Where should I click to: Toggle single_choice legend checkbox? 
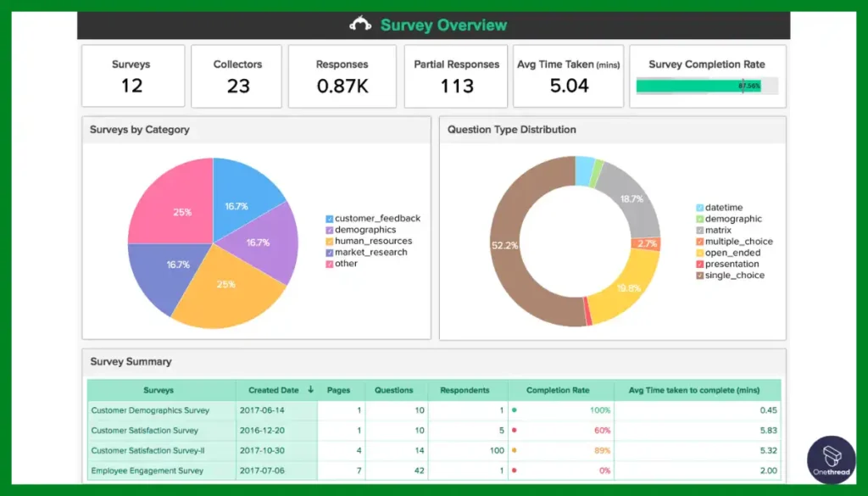(x=699, y=276)
